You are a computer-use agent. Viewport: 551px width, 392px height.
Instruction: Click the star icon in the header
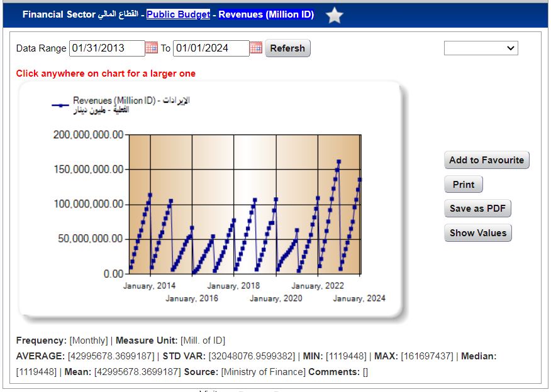[335, 15]
